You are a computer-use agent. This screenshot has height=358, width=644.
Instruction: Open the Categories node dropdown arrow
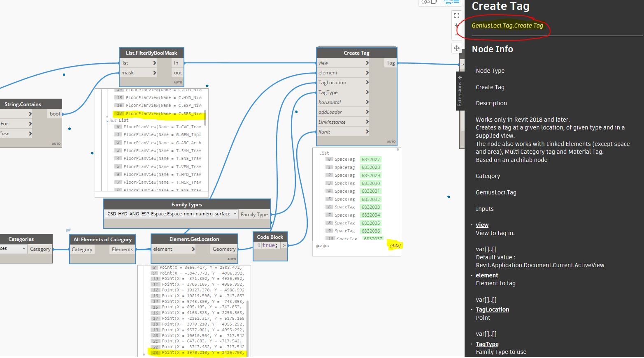click(x=24, y=249)
